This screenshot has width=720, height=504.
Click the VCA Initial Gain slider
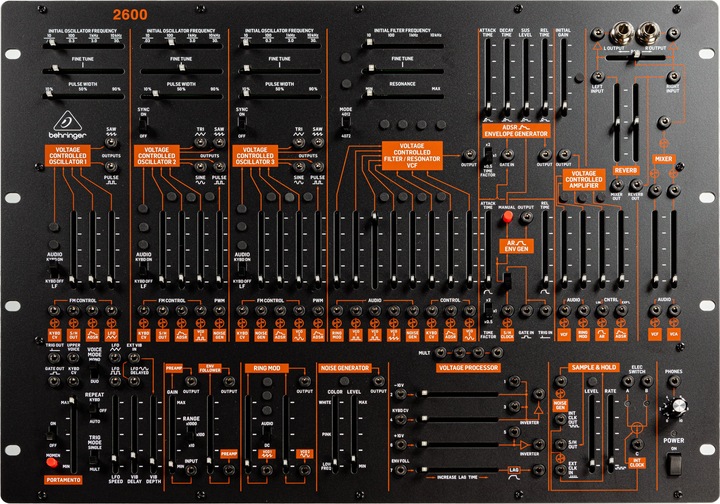pyautogui.click(x=563, y=77)
